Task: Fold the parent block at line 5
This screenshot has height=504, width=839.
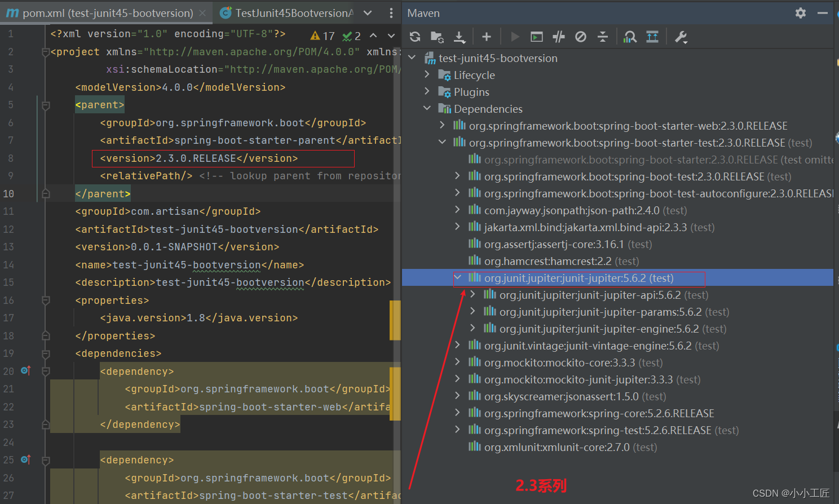Action: tap(46, 105)
